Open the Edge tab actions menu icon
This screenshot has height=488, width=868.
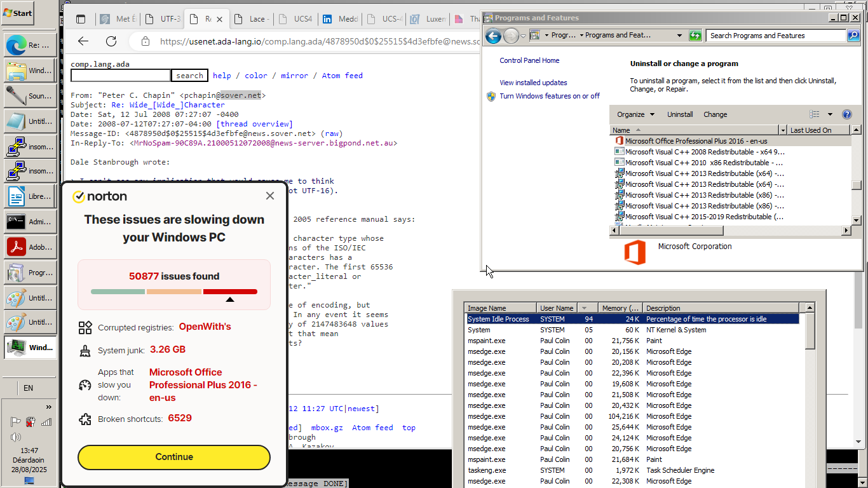[x=81, y=19]
